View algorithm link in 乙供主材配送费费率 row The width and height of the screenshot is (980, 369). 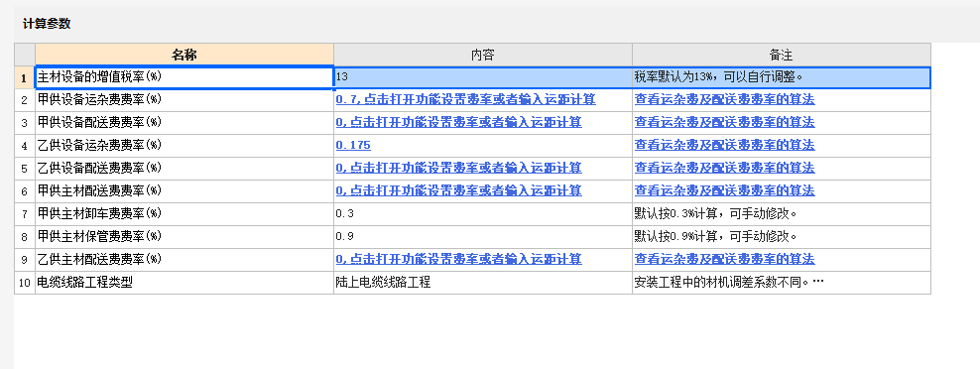724,259
